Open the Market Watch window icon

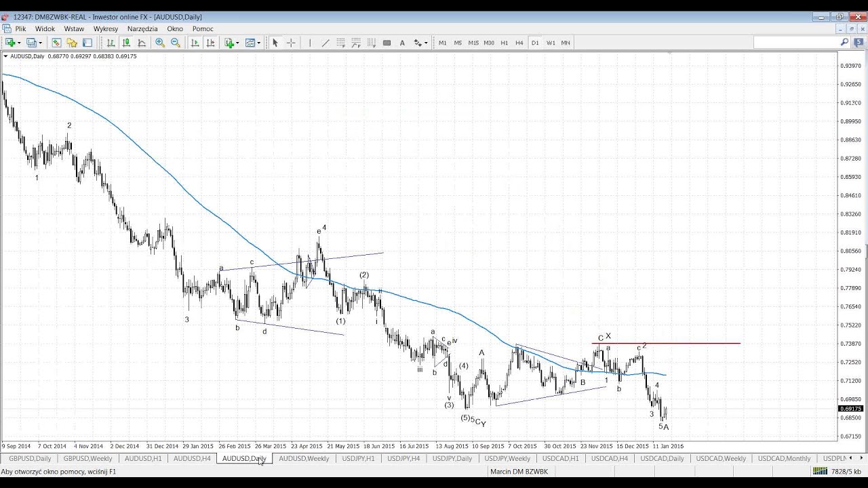(x=56, y=43)
